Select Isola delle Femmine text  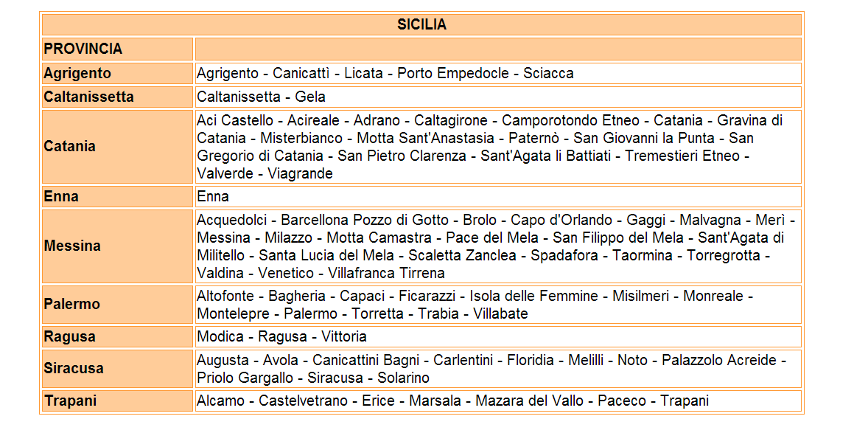533,296
